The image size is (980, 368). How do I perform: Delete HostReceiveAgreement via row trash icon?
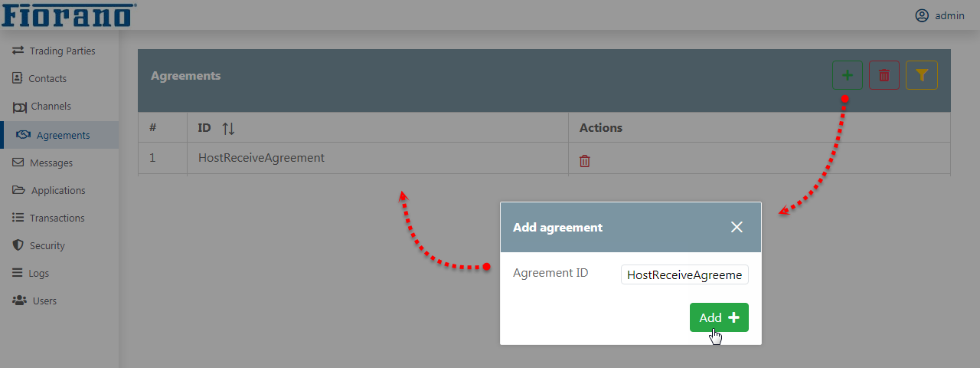coord(585,161)
